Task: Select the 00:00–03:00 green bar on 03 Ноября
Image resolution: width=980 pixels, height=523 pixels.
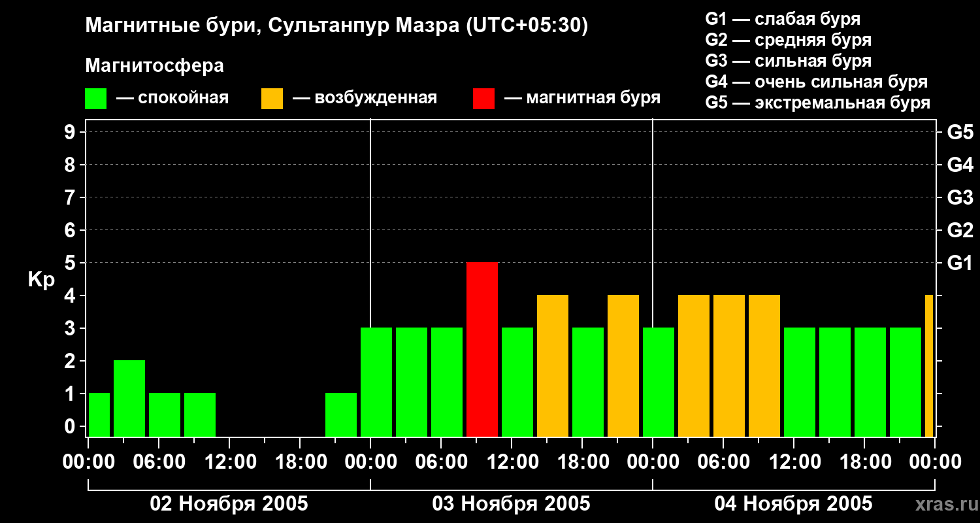Action: tap(376, 382)
